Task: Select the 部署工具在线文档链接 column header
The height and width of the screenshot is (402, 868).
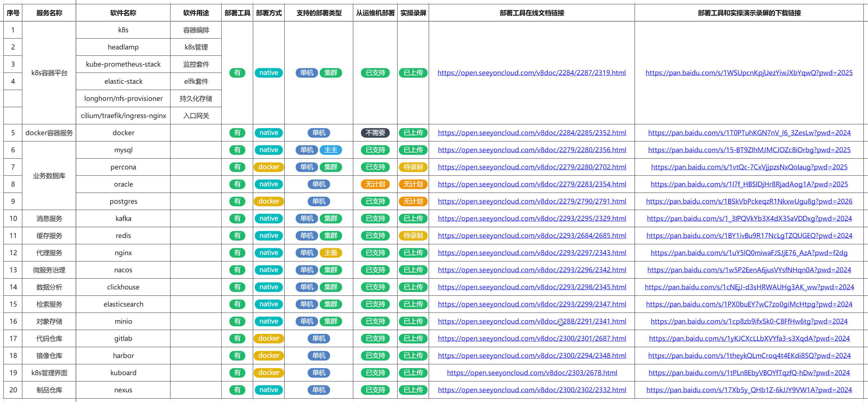Action: coord(532,13)
